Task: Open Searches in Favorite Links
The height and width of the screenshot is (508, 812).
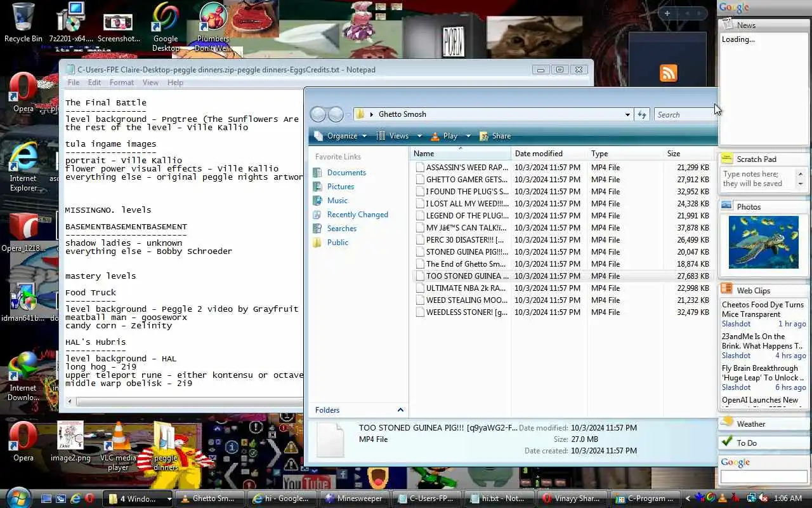Action: point(342,229)
